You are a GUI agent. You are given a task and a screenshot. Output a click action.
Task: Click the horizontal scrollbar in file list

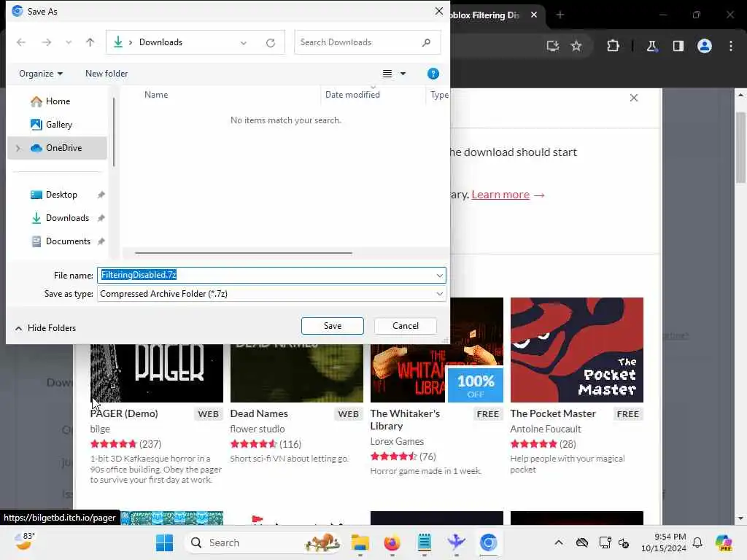pos(244,253)
